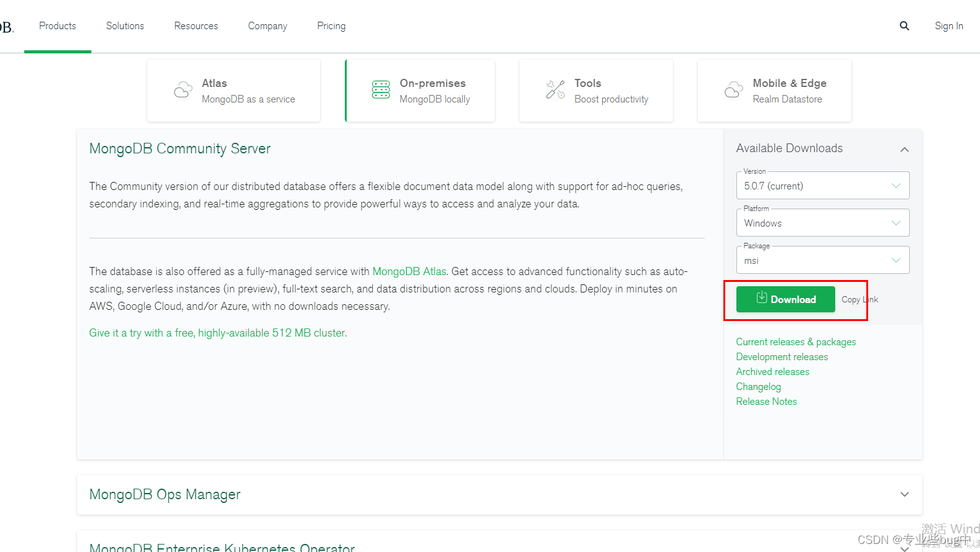Click the MongoDB Community Server heading

(x=180, y=149)
